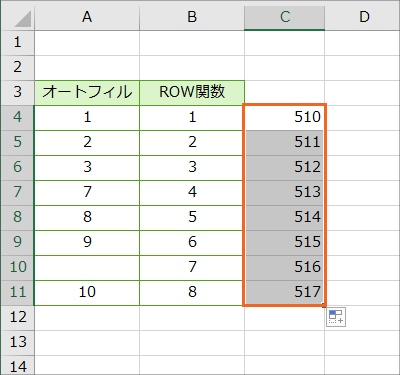The height and width of the screenshot is (375, 400).
Task: Select cell B6 containing 3
Action: (x=192, y=168)
